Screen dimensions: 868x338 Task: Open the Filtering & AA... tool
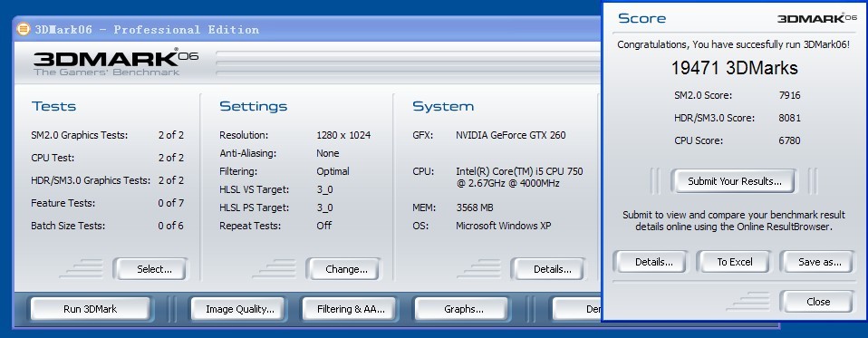[x=349, y=309]
